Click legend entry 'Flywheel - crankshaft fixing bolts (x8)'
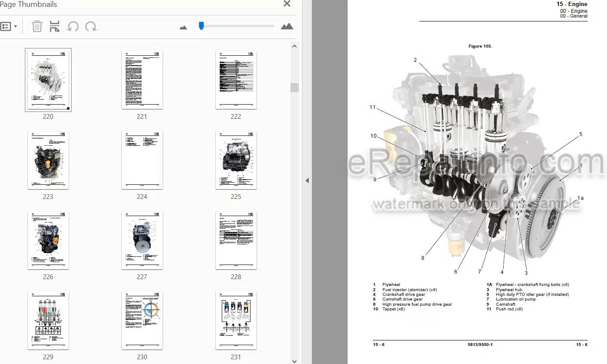 tap(532, 285)
